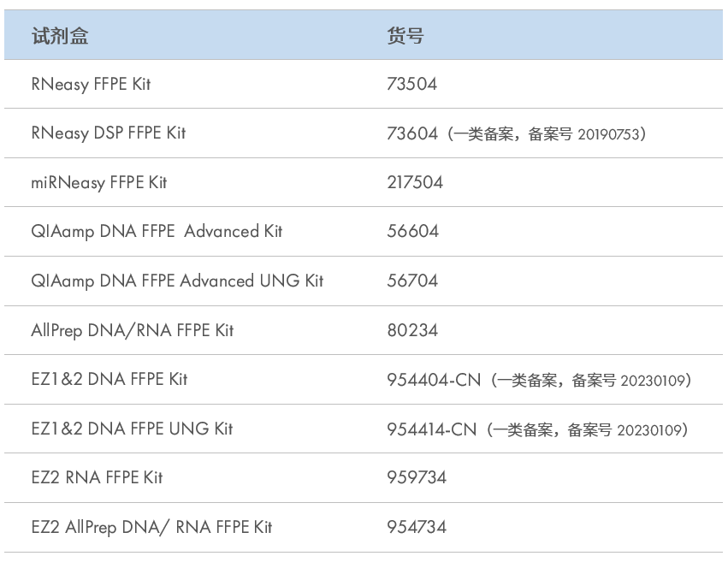The width and height of the screenshot is (728, 562).
Task: Click catalog number 217504
Action: pyautogui.click(x=415, y=182)
